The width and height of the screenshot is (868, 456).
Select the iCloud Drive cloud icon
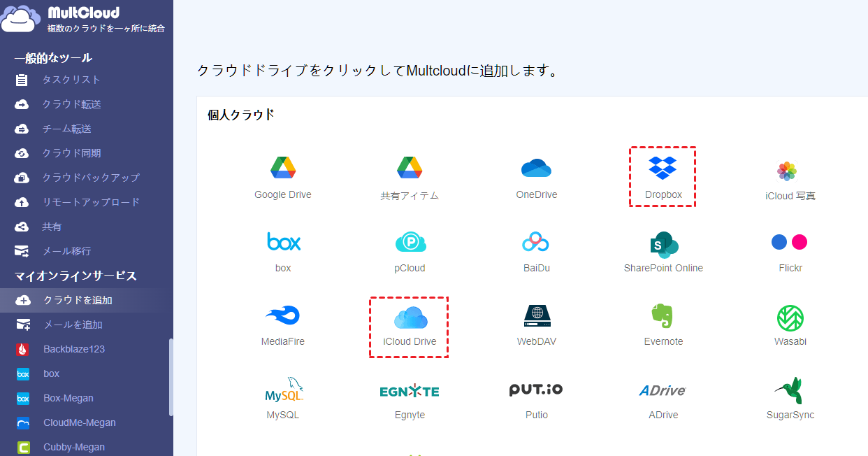pyautogui.click(x=410, y=318)
